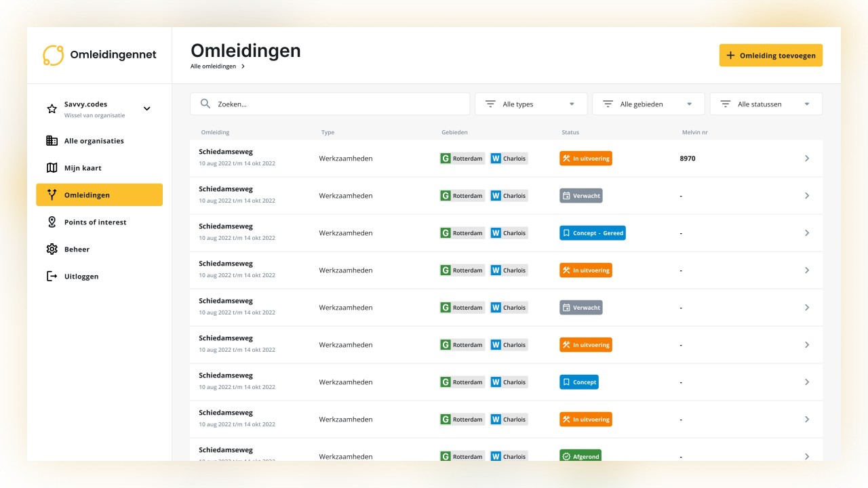868x488 pixels.
Task: Click the logout arrow icon for Uitloggen
Action: click(x=52, y=277)
